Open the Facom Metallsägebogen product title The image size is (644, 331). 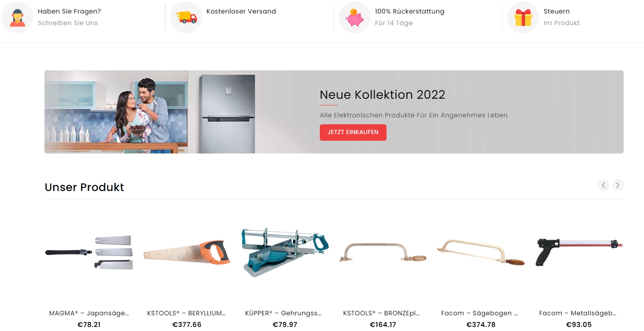click(578, 313)
